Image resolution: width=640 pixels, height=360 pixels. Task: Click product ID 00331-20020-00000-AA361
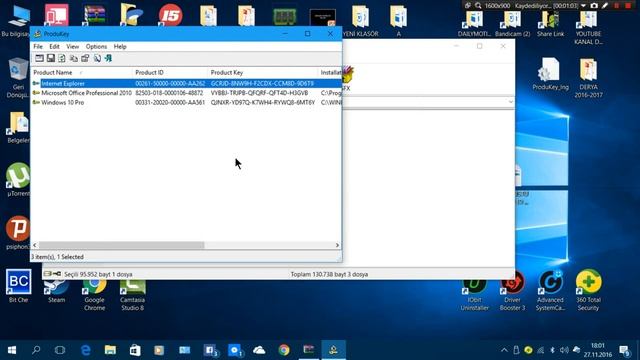pos(170,102)
